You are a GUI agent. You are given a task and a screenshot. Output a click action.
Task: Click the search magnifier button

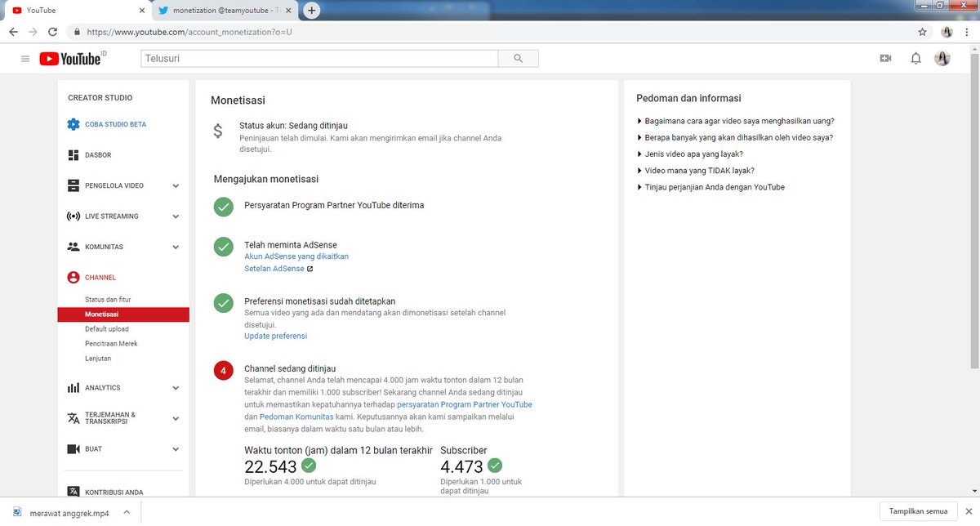pos(518,59)
